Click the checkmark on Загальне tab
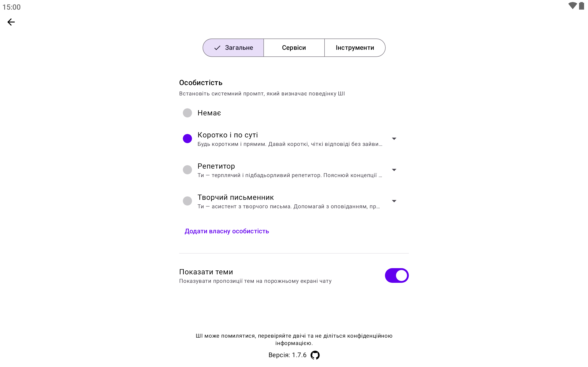588x367 pixels. click(217, 48)
